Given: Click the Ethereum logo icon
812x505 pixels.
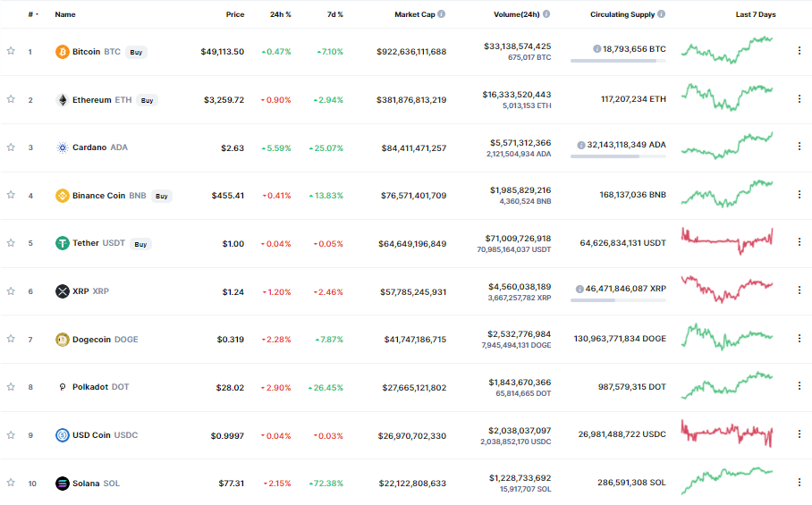Looking at the screenshot, I should (62, 100).
